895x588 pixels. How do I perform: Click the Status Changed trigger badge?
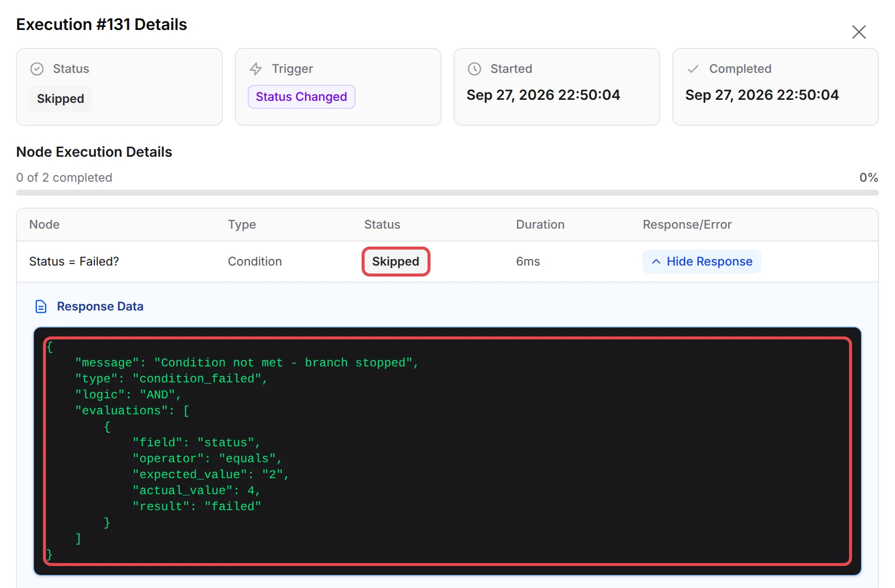(x=301, y=97)
